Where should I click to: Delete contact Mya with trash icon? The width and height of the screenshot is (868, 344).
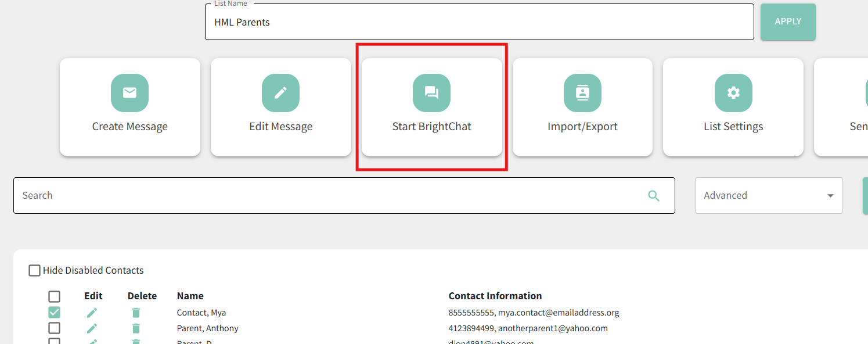click(136, 313)
